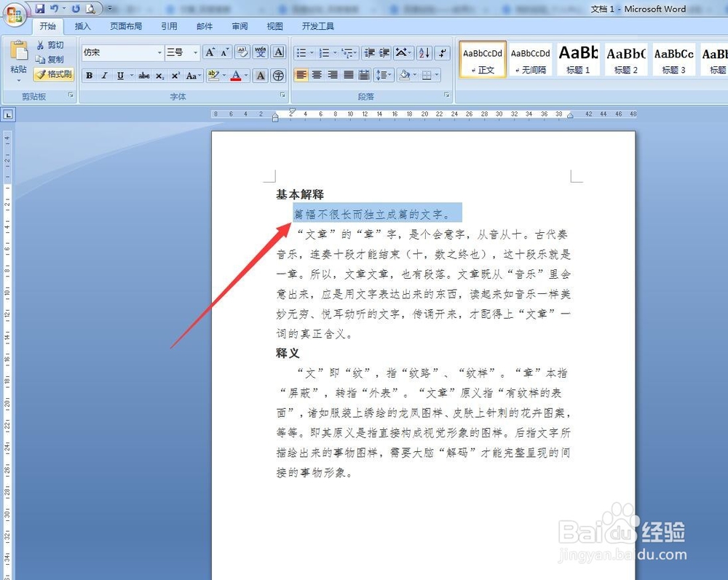Apply the text highlight color
The image size is (728, 580).
[x=213, y=75]
